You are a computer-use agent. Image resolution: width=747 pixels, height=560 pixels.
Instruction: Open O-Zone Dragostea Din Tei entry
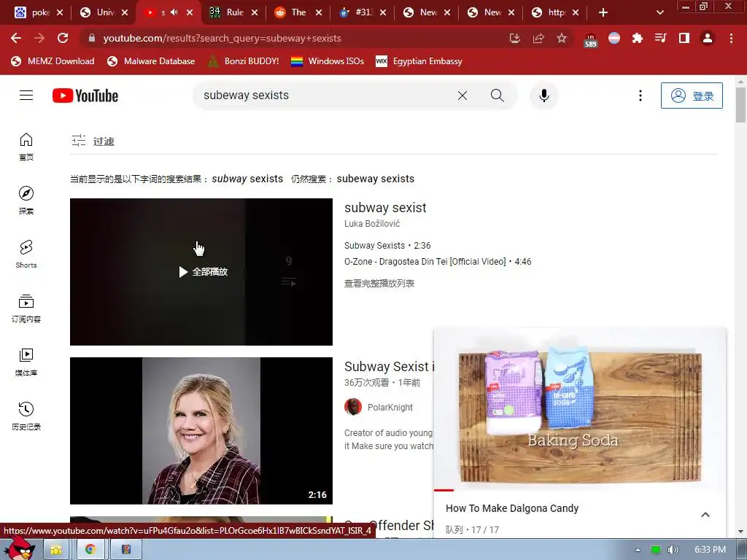[x=438, y=262]
